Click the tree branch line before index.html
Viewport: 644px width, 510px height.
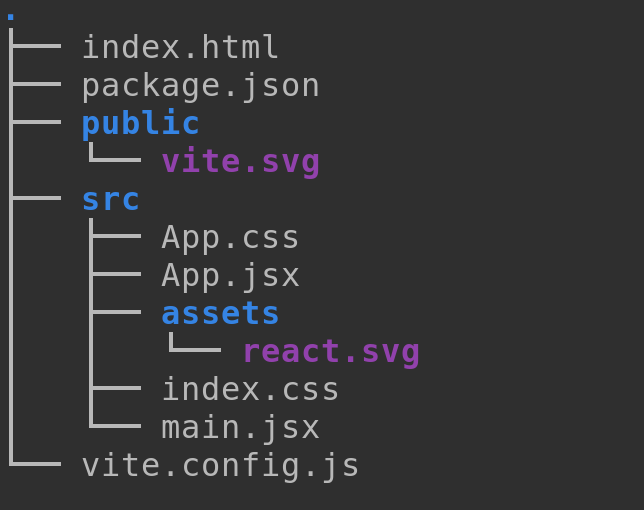click(x=36, y=46)
